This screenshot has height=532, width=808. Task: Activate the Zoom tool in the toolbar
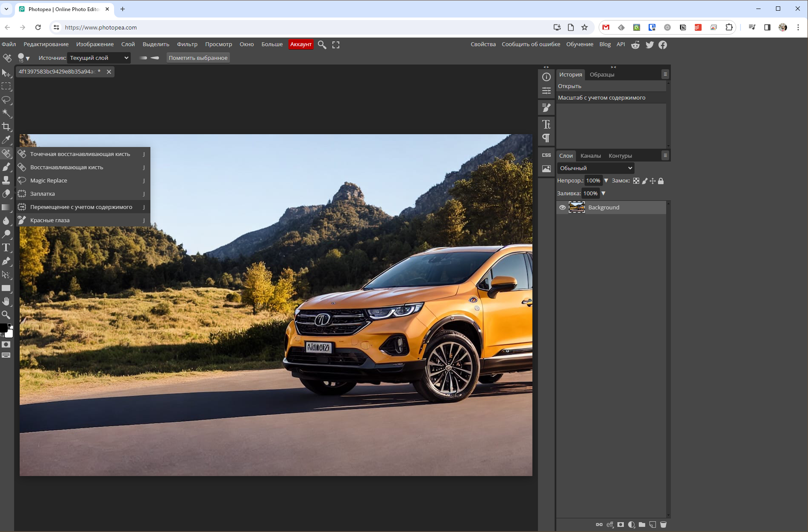tap(6, 315)
